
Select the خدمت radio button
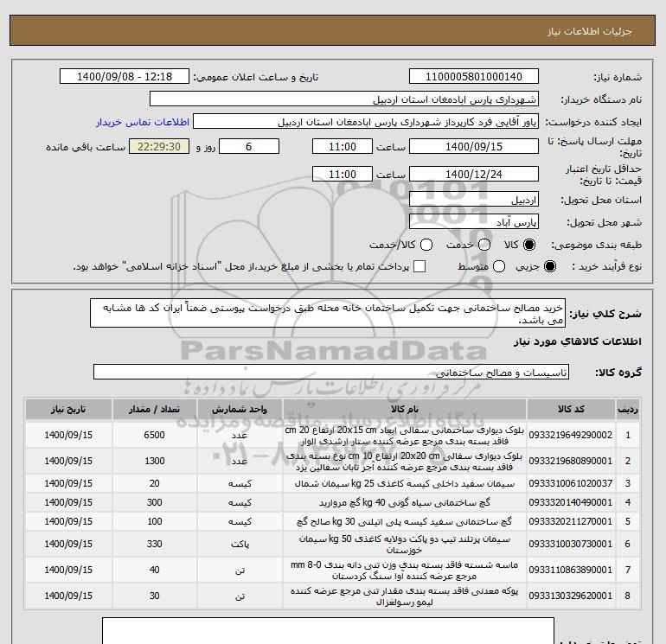[x=484, y=245]
